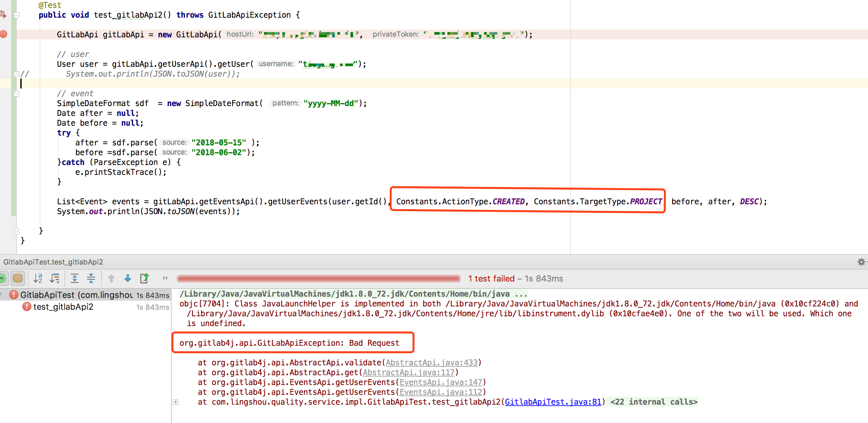Viewport: 868px width, 423px height.
Task: Click the Export Test Results icon
Action: pyautogui.click(x=144, y=278)
